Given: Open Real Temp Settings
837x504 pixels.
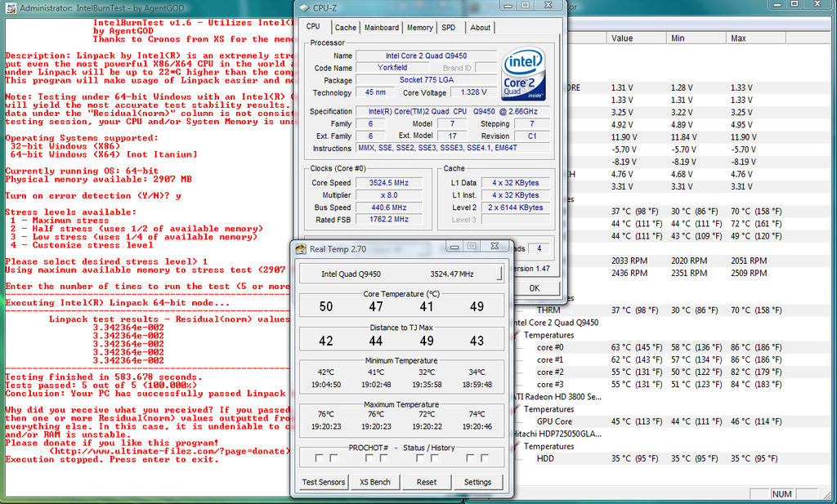Looking at the screenshot, I should (477, 482).
